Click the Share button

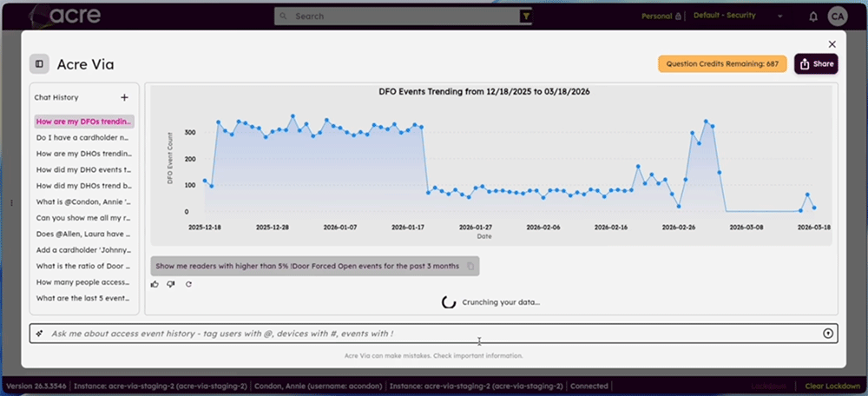click(816, 63)
